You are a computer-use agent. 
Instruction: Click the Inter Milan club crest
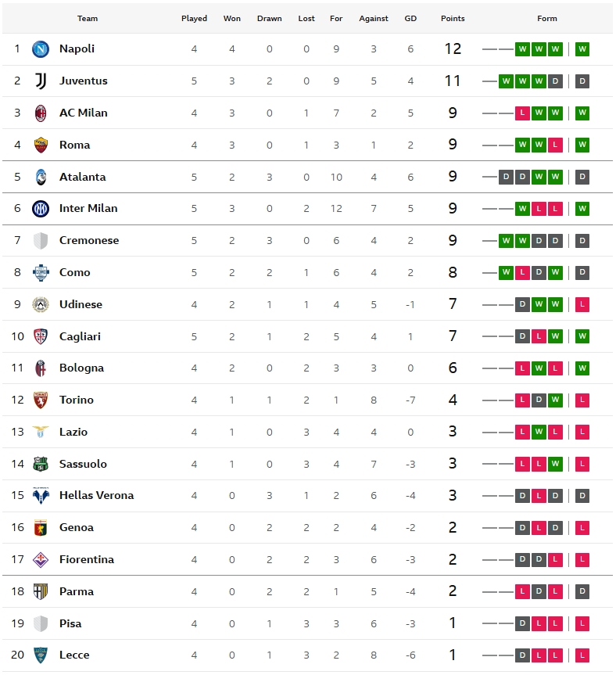[x=41, y=209]
